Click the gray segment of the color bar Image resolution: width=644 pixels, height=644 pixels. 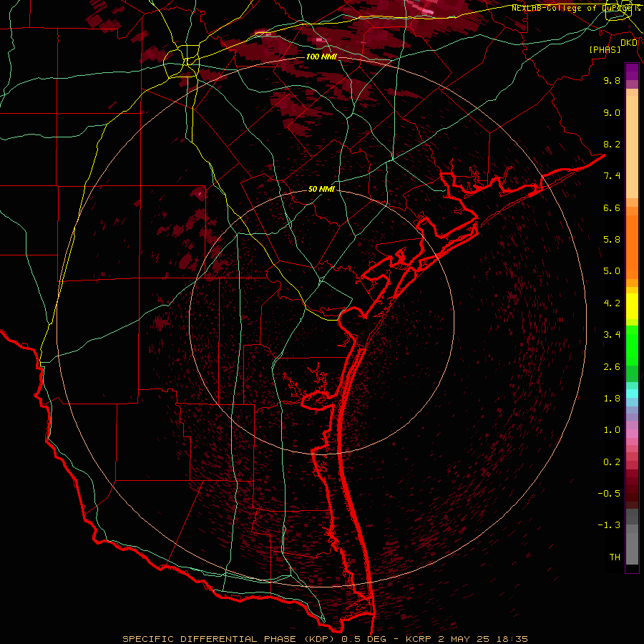point(632,538)
